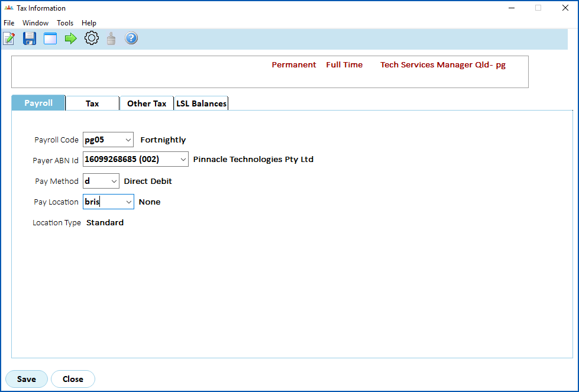Viewport: 579px width, 392px height.
Task: Expand the Pay Method dropdown arrow
Action: point(114,182)
